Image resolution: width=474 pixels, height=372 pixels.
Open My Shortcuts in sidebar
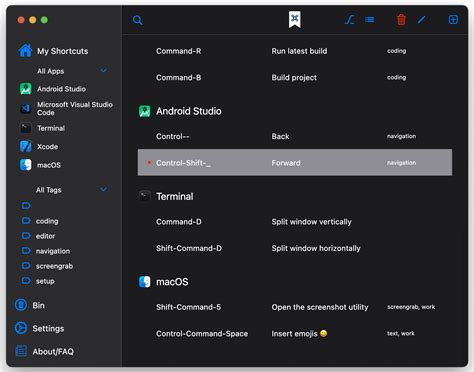pyautogui.click(x=63, y=51)
